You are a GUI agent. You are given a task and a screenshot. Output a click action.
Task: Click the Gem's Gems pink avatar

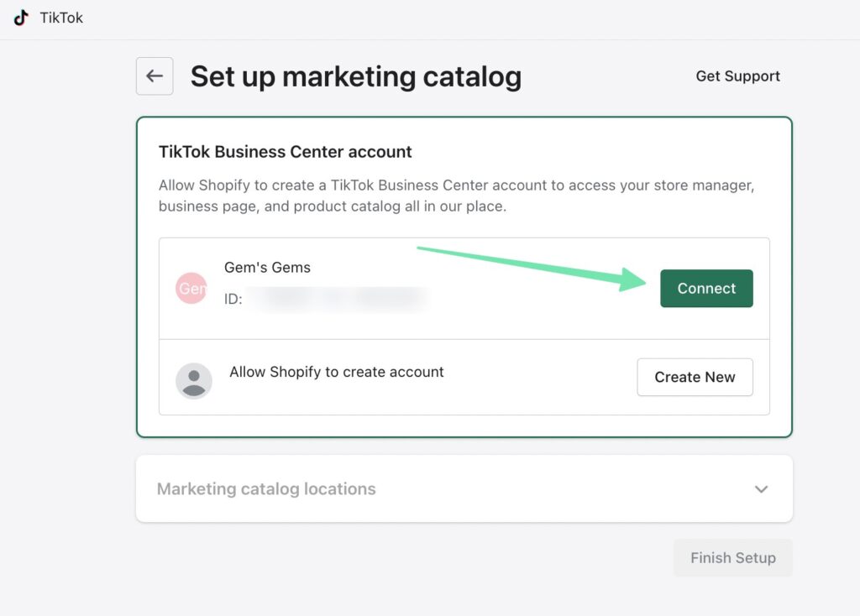tap(191, 288)
